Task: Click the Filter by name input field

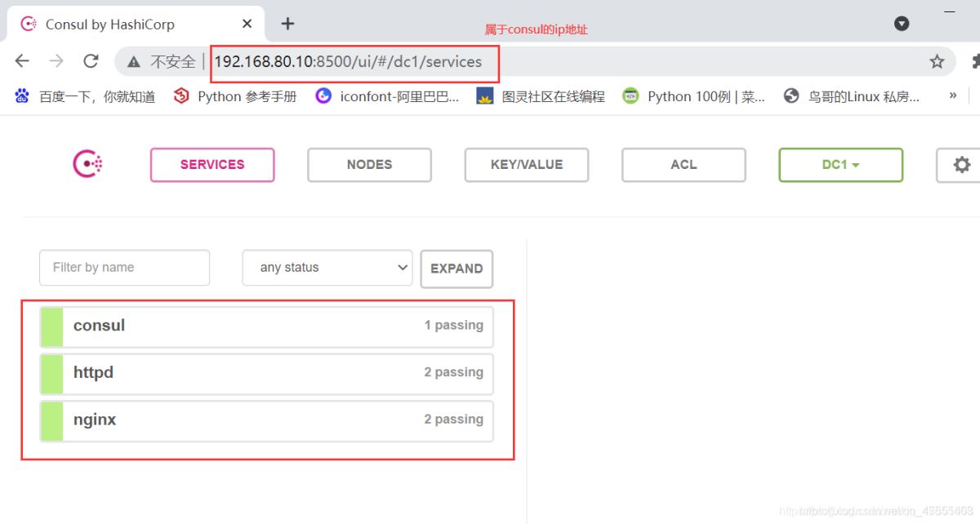Action: tap(124, 267)
